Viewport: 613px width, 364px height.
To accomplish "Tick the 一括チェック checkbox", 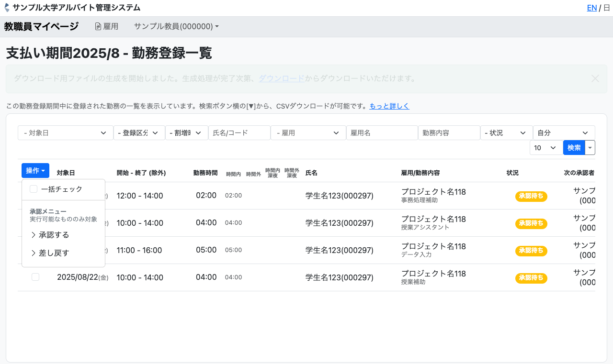I will [x=34, y=189].
